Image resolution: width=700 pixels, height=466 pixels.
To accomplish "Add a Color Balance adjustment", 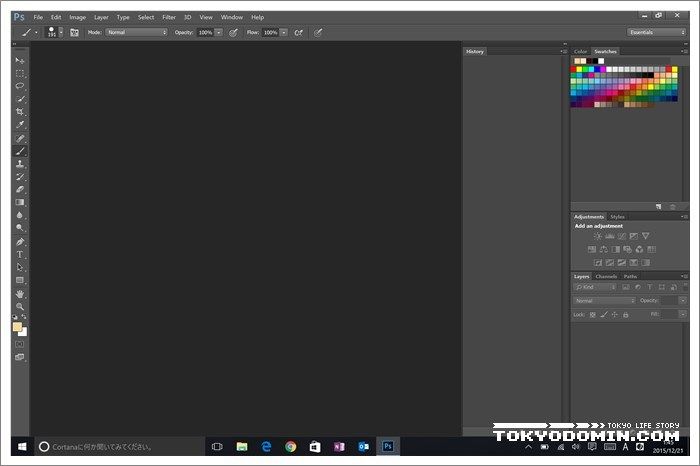I will [604, 250].
